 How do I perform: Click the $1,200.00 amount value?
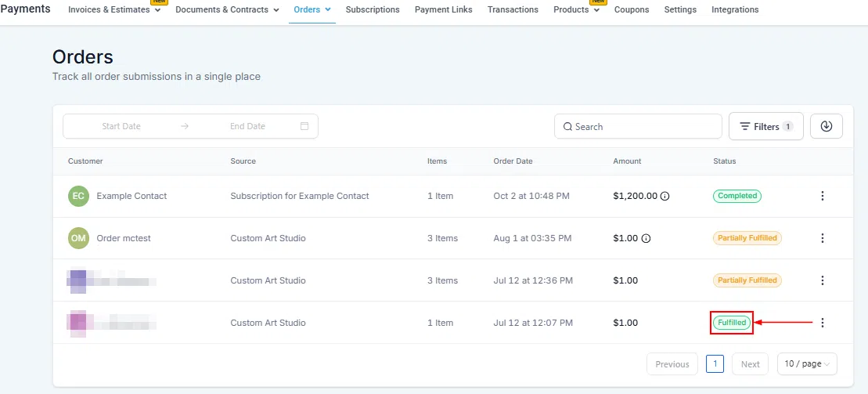636,196
